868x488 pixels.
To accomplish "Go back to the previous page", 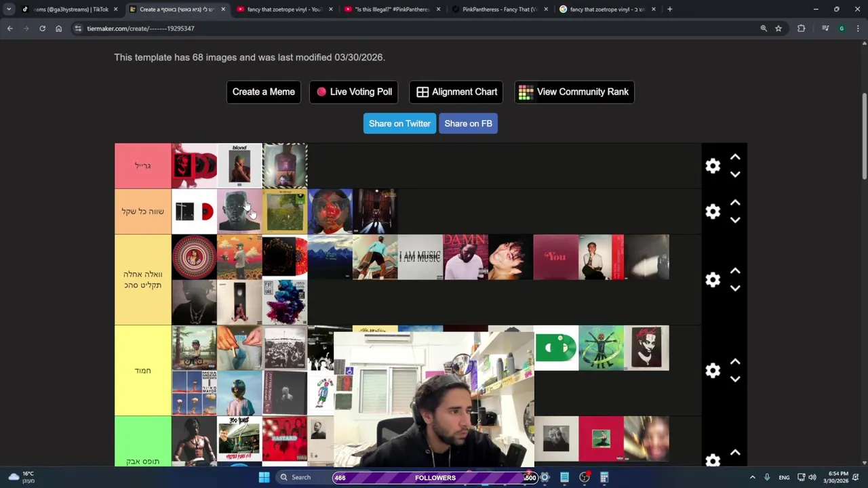I will coord(9,28).
